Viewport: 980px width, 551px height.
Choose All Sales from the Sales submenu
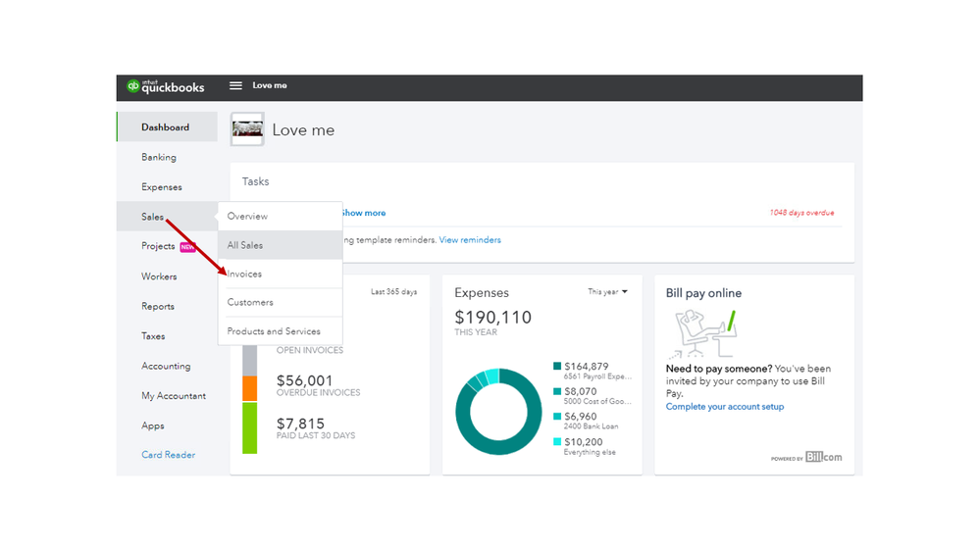(x=280, y=245)
